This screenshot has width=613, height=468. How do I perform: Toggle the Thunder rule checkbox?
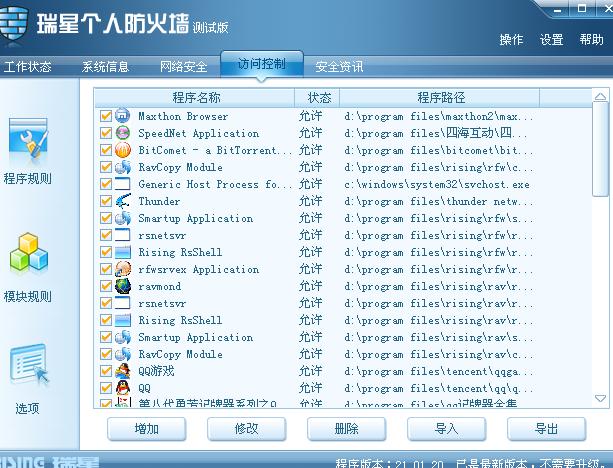(x=106, y=201)
